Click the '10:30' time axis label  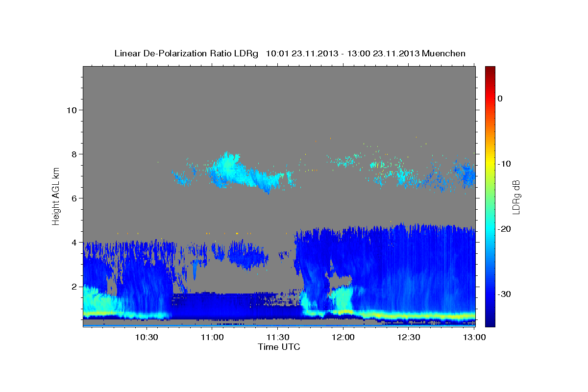pos(147,338)
